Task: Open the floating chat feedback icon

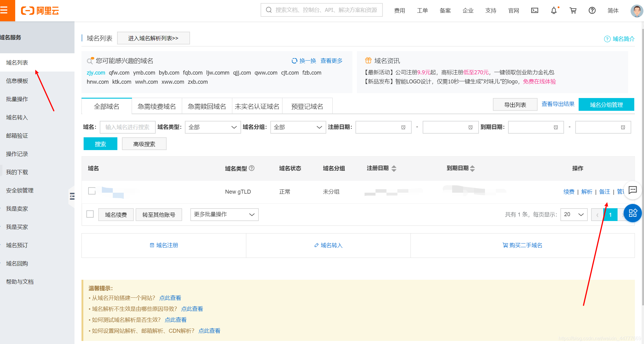Action: pos(633,190)
